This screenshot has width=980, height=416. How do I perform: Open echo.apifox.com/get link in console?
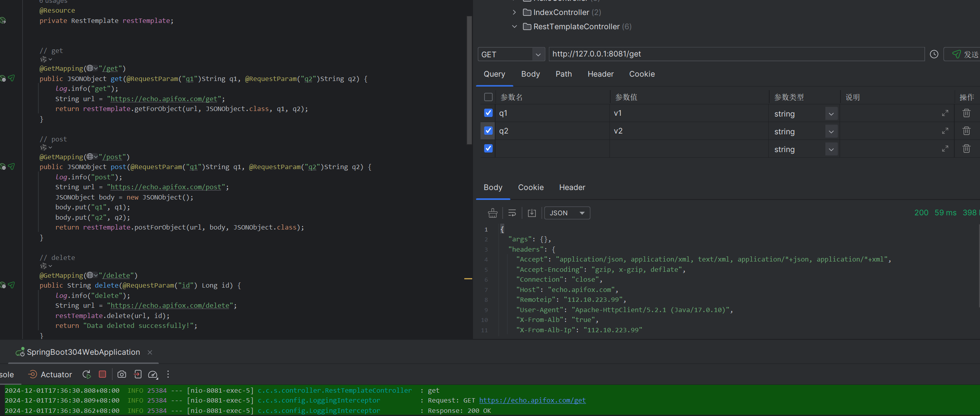point(532,400)
